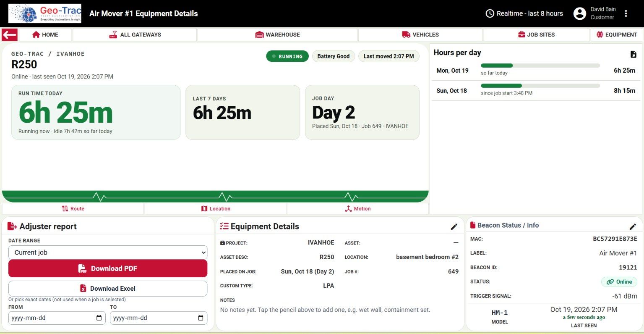
Task: Click the location value basement bedroom #2
Action: point(427,257)
